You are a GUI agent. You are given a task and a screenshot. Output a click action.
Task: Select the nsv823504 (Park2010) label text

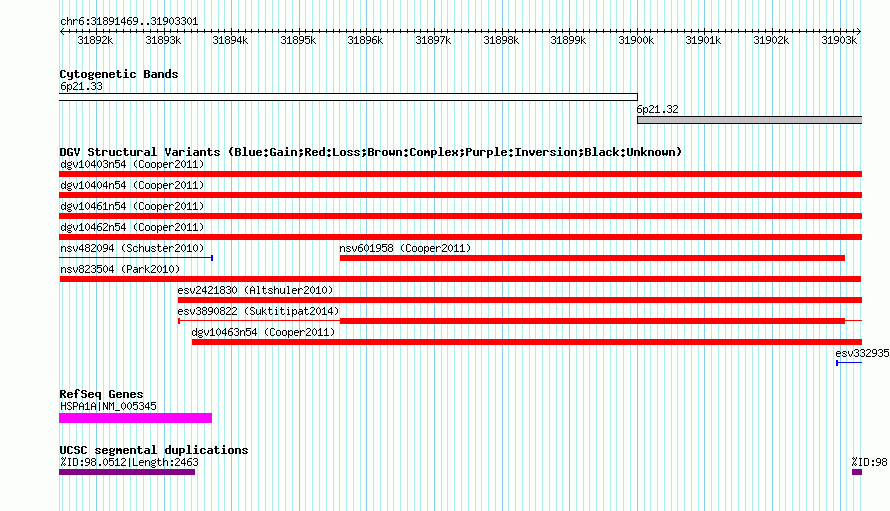coord(120,269)
